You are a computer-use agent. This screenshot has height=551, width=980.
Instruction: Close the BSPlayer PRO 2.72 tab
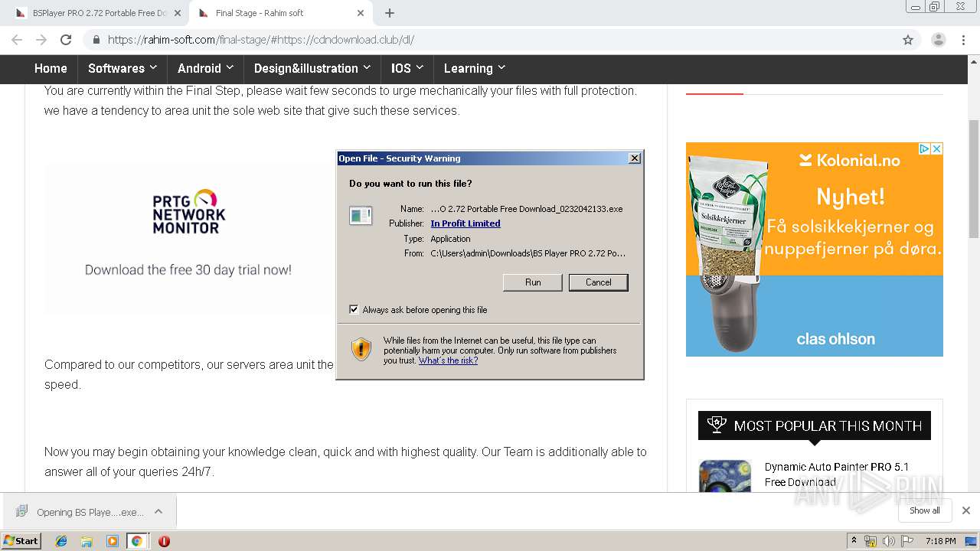point(177,13)
